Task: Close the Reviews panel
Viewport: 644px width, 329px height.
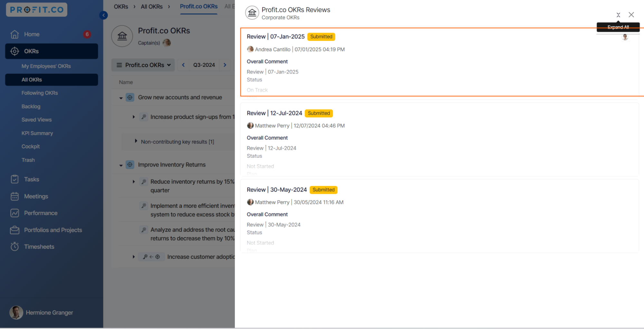Action: pos(631,15)
